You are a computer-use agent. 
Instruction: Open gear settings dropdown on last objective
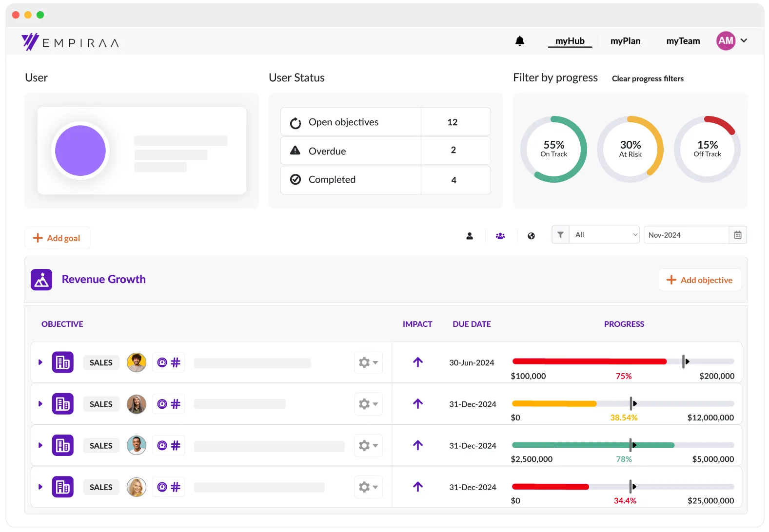tap(368, 487)
